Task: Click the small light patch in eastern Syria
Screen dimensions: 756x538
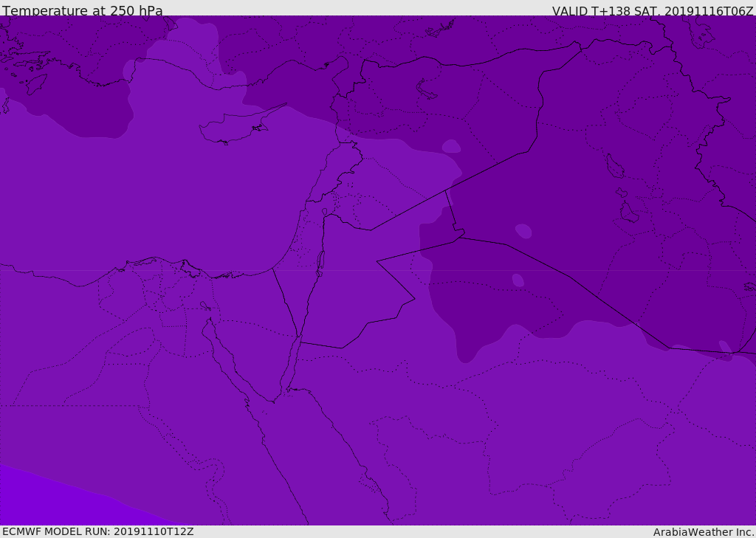Action: click(x=451, y=146)
